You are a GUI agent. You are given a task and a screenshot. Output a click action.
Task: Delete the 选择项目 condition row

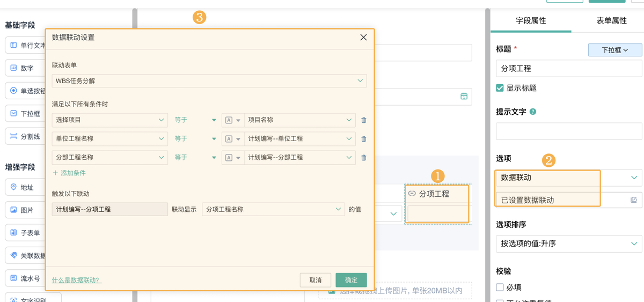(x=364, y=120)
